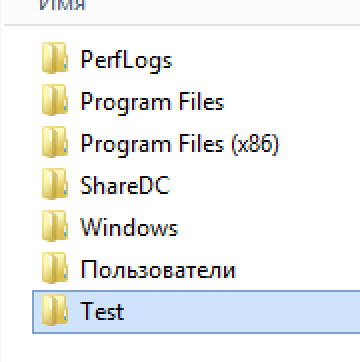Click the Program Files folder icon

coord(55,100)
